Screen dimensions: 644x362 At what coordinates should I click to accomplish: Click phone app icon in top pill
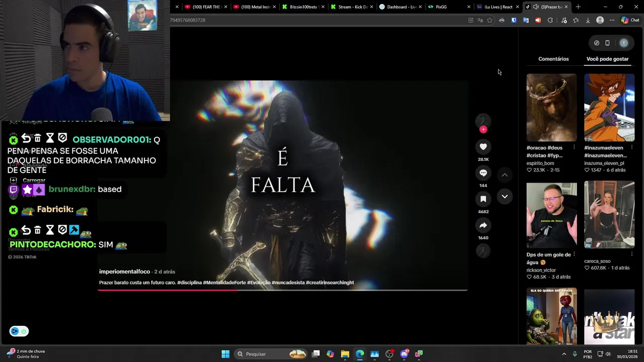pyautogui.click(x=607, y=43)
